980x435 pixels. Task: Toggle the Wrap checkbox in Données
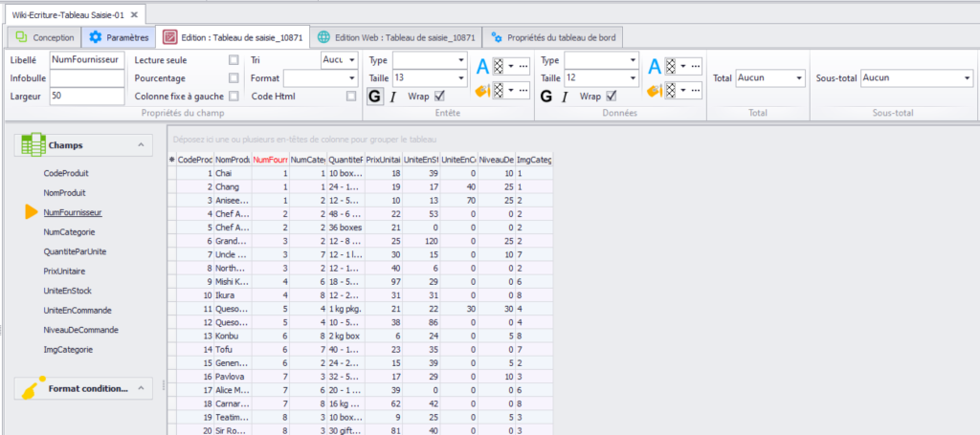(x=612, y=97)
